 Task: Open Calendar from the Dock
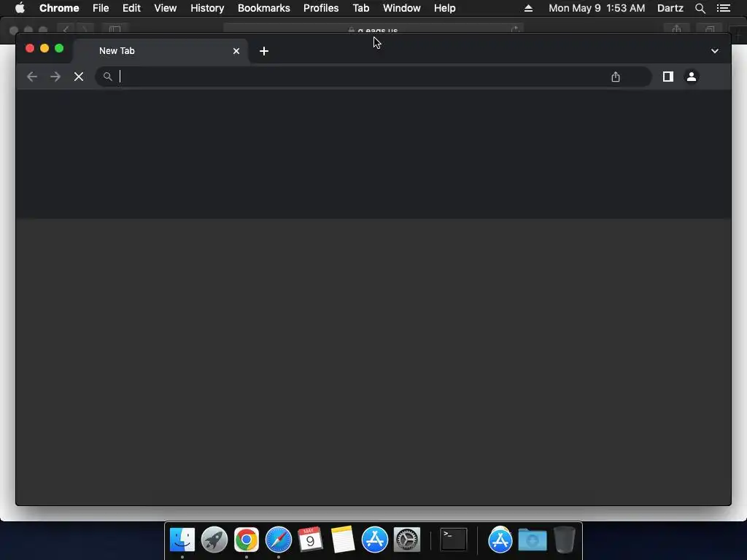(x=310, y=540)
